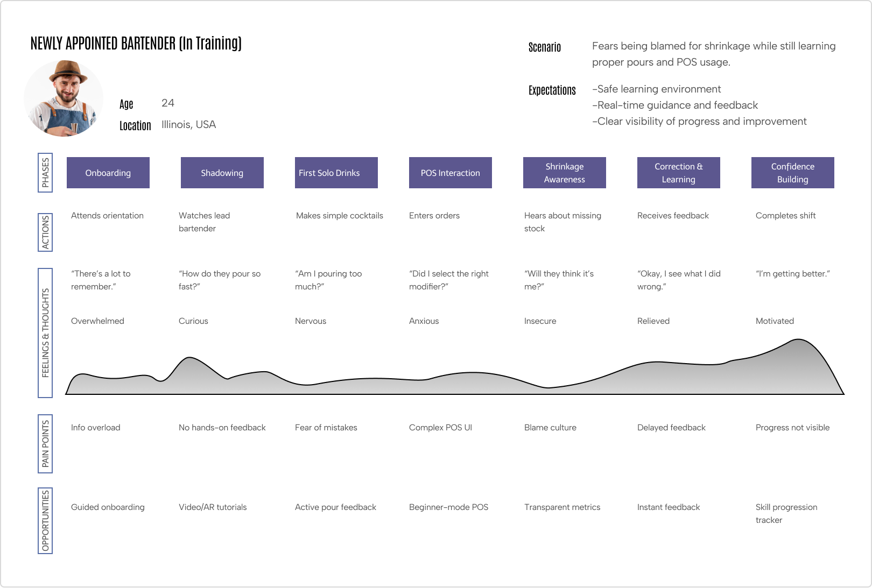The height and width of the screenshot is (588, 872).
Task: Click the Confidence Building phase box
Action: click(793, 173)
